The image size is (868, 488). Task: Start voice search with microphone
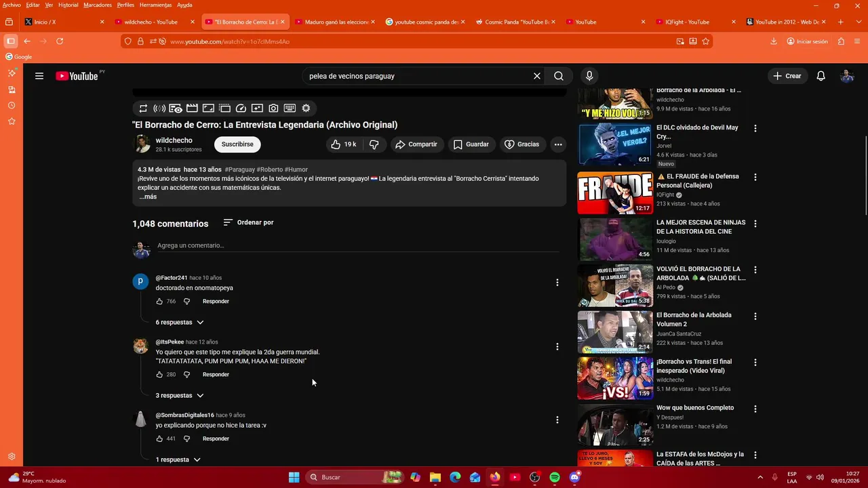(x=589, y=76)
